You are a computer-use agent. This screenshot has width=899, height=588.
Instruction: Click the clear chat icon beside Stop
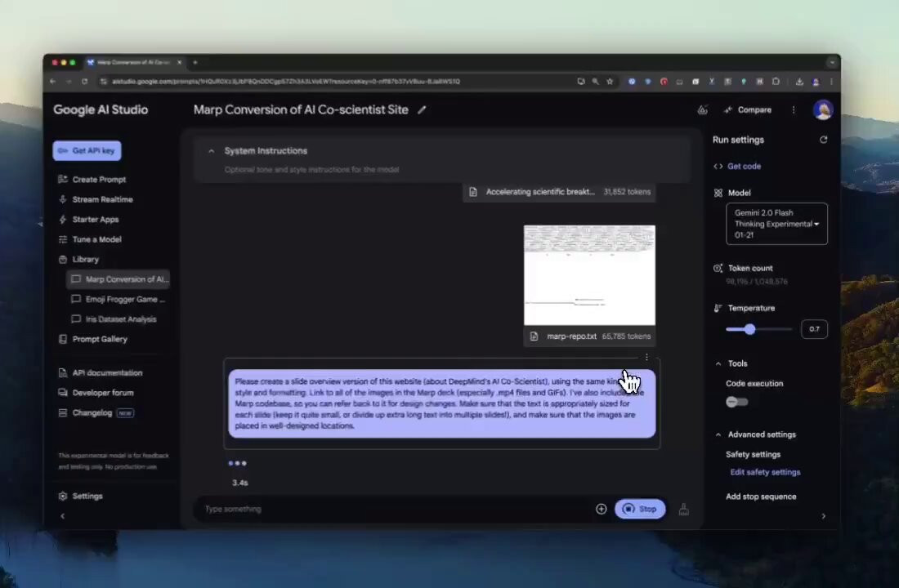pyautogui.click(x=684, y=509)
